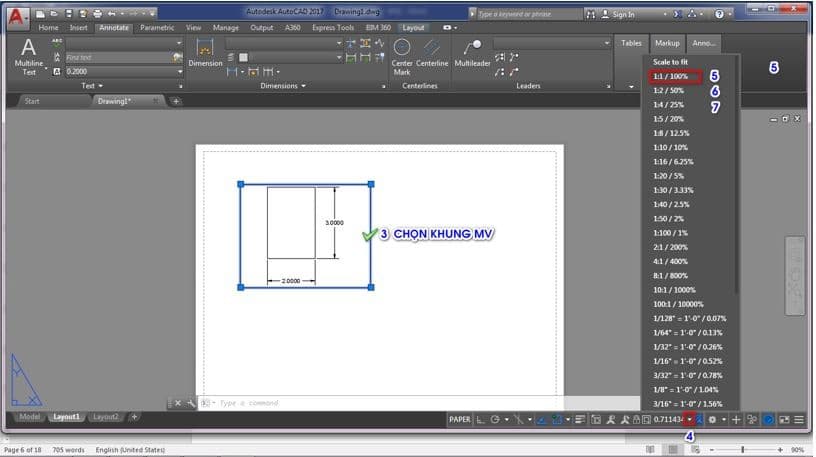Viewport: 816px width, 457px height.
Task: Add new drawing tab with plus button
Action: pos(176,101)
